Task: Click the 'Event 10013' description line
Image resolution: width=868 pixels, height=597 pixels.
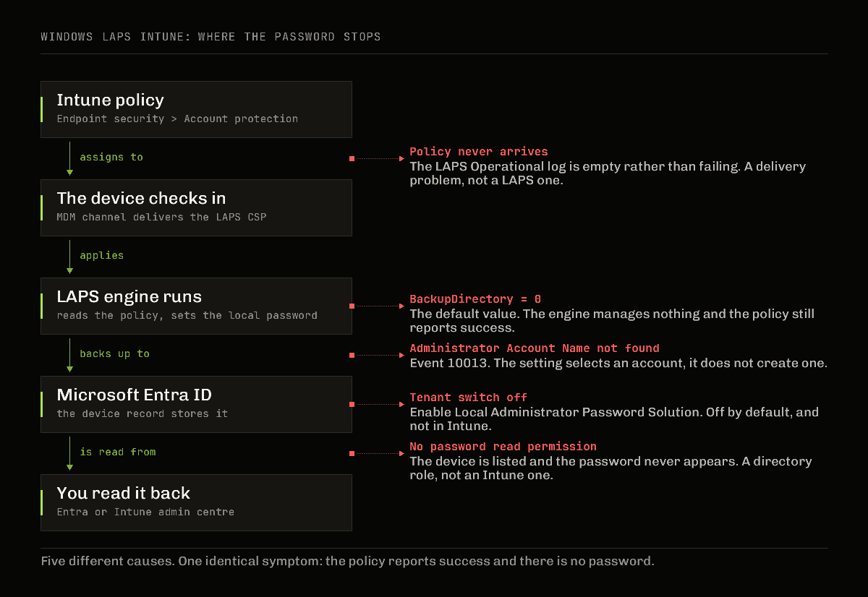Action: point(618,363)
